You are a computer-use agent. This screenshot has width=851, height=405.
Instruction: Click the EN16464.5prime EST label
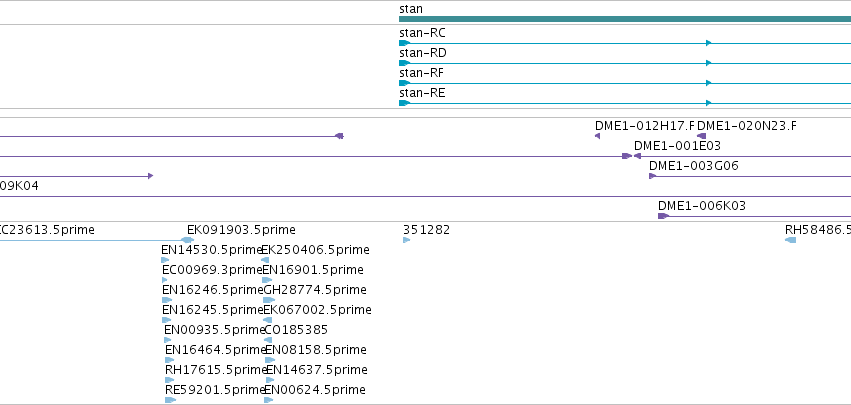tap(215, 350)
